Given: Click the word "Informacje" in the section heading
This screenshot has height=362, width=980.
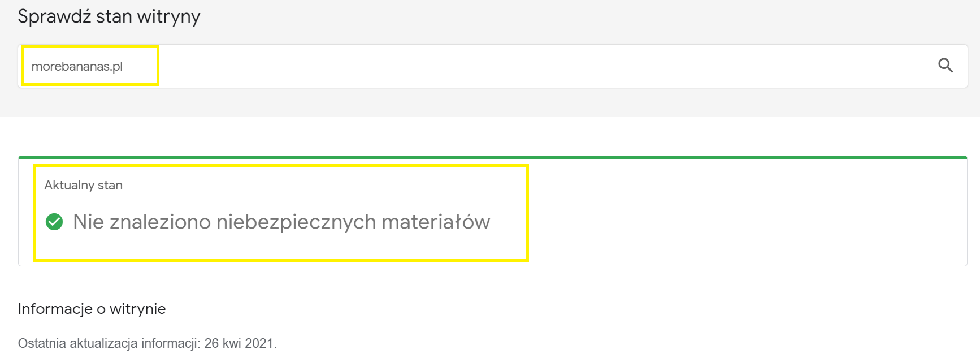Looking at the screenshot, I should [x=55, y=309].
